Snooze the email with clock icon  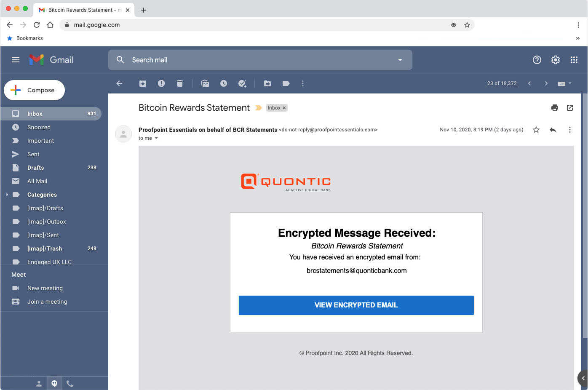pyautogui.click(x=224, y=83)
